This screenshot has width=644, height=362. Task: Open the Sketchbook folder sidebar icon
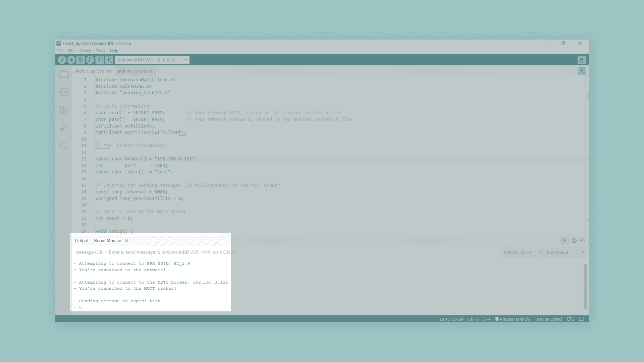(x=64, y=74)
